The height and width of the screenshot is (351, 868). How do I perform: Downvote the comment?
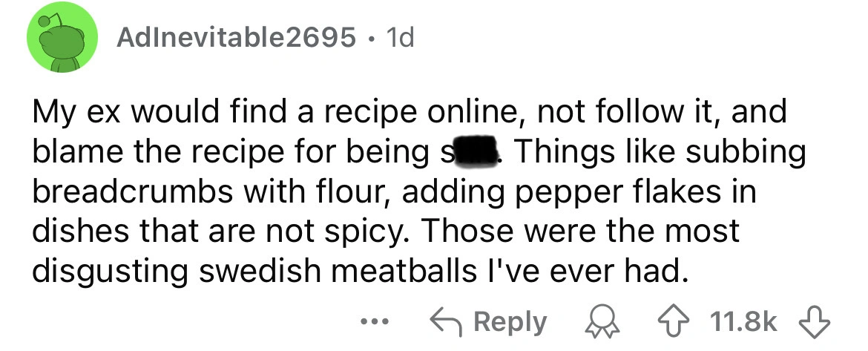pyautogui.click(x=812, y=323)
